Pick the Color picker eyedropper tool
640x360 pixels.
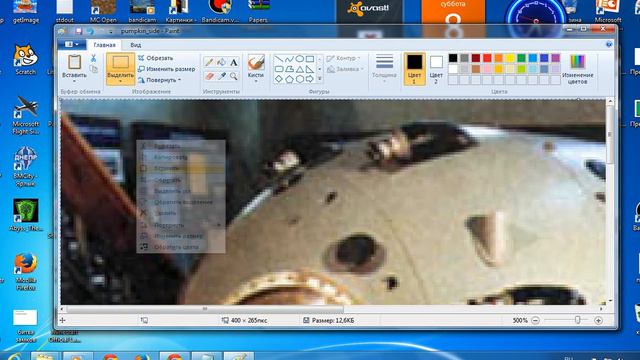click(x=221, y=76)
